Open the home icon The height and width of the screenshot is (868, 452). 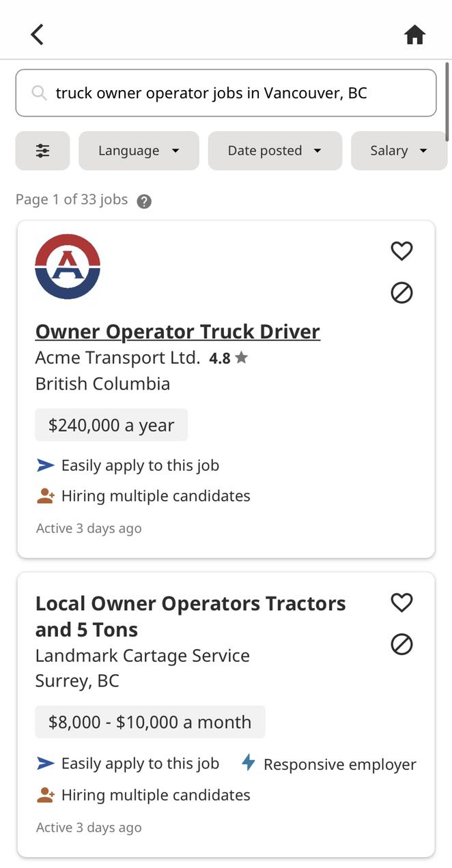414,34
